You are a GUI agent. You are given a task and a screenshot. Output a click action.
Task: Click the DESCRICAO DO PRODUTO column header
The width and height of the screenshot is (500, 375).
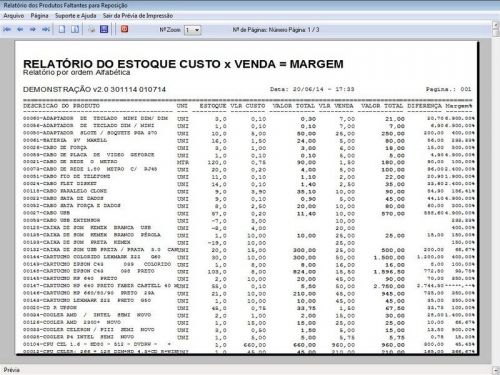pyautogui.click(x=61, y=106)
